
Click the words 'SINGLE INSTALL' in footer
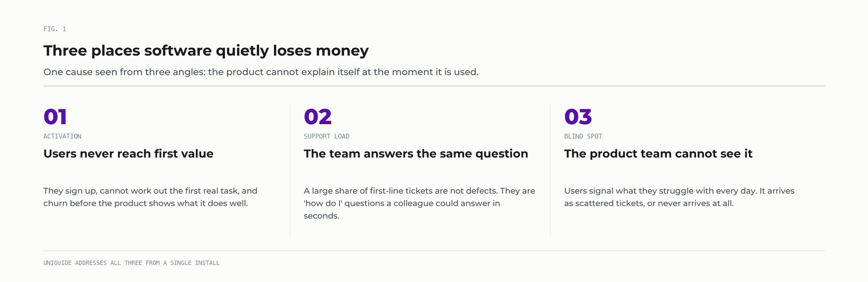click(195, 263)
